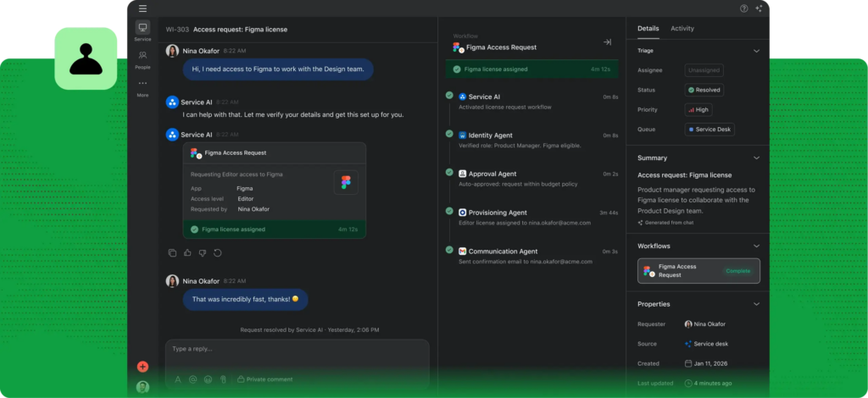
Task: Copy the Service AI response
Action: click(x=172, y=252)
